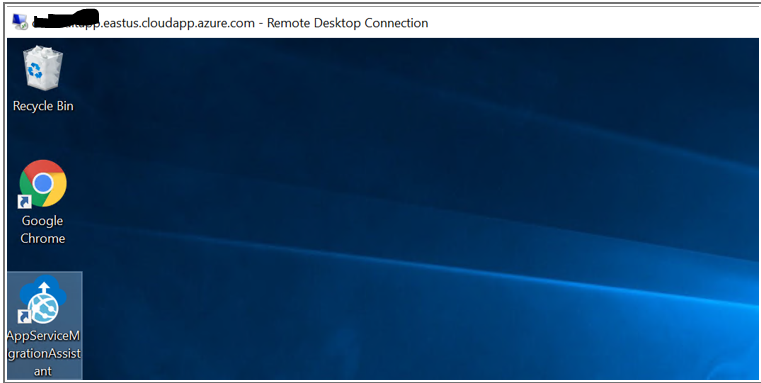Select the AppServiceMigrationAssistant shortcut icon
Viewport: 761px width, 383px height.
[43, 301]
